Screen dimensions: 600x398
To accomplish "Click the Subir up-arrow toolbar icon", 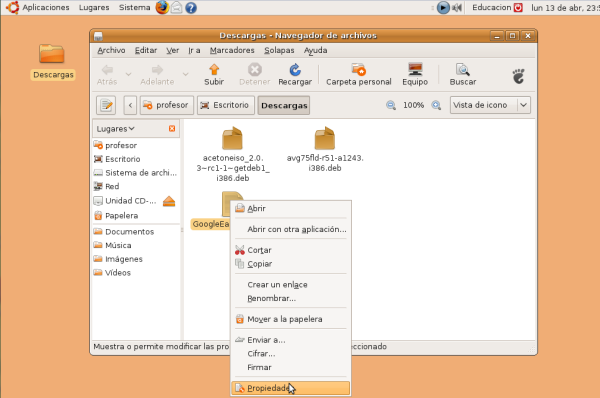I will click(x=214, y=70).
